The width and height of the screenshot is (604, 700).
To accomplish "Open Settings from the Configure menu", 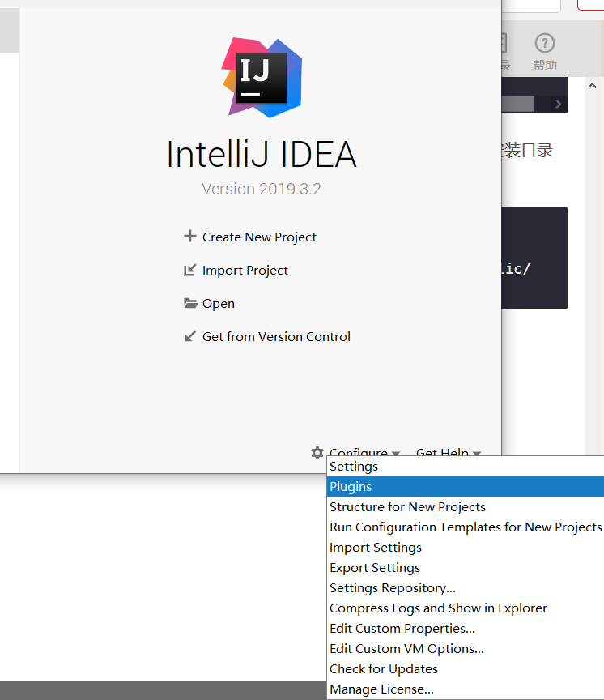I will (x=466, y=467).
